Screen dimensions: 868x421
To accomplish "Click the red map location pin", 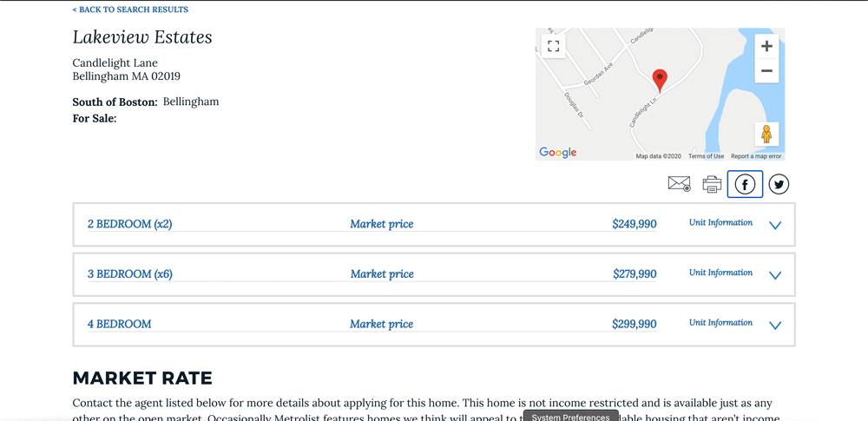I will pyautogui.click(x=660, y=80).
